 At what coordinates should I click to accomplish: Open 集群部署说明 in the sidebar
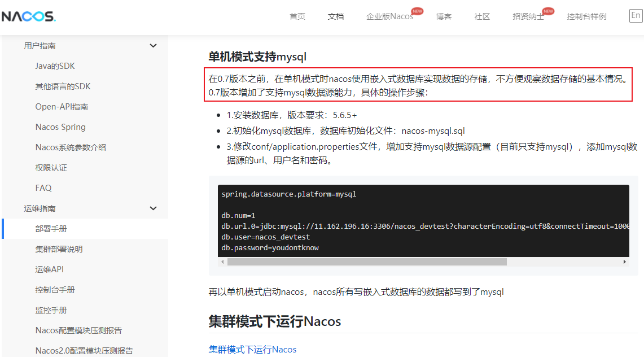(59, 249)
